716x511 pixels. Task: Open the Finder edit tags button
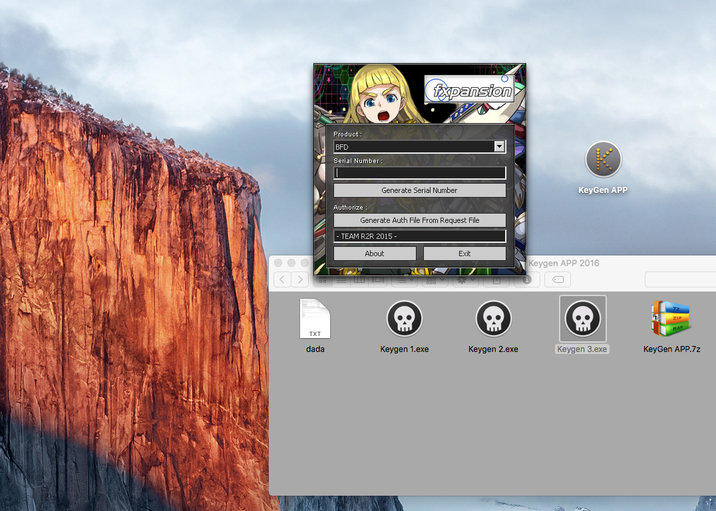click(x=558, y=279)
